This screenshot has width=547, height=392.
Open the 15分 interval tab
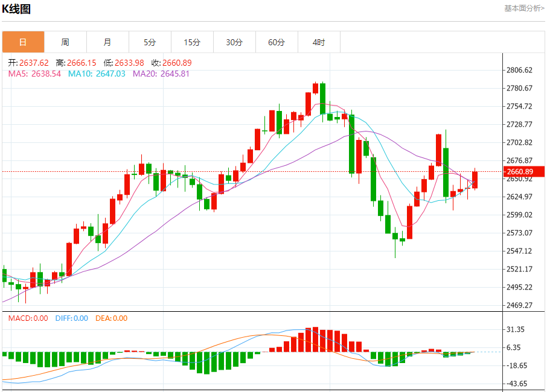(x=192, y=42)
